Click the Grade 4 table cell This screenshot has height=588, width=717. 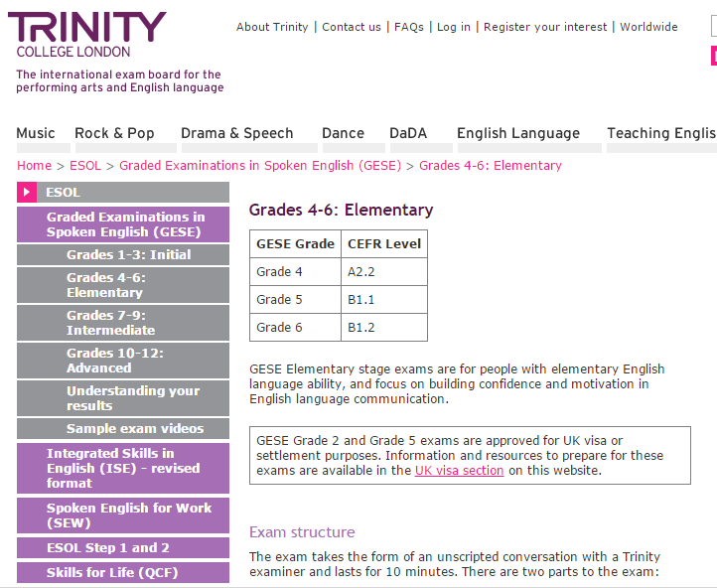coord(295,272)
